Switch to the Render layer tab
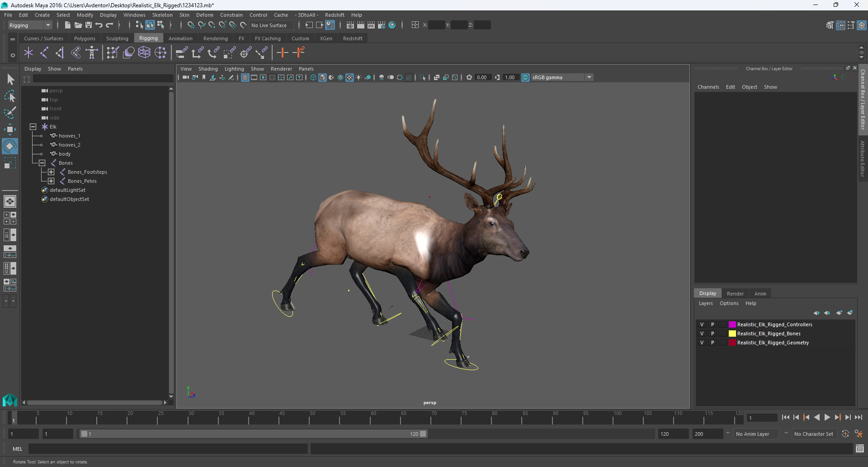 [735, 294]
